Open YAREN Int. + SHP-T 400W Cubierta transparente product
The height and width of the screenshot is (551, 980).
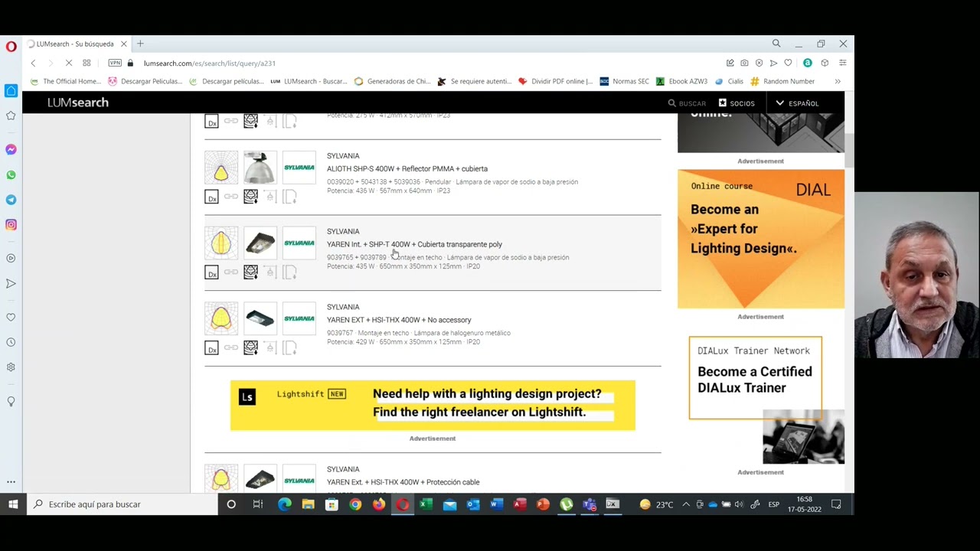tap(414, 244)
